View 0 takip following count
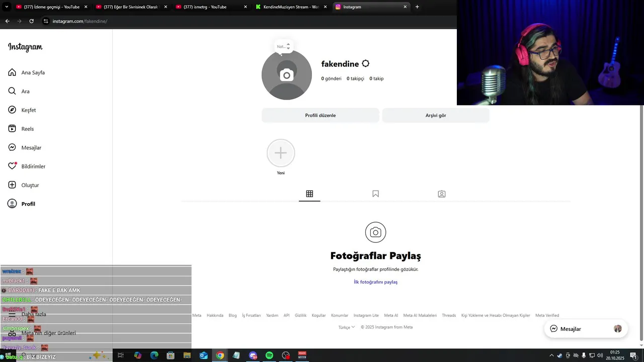Image resolution: width=644 pixels, height=362 pixels. pos(376,78)
